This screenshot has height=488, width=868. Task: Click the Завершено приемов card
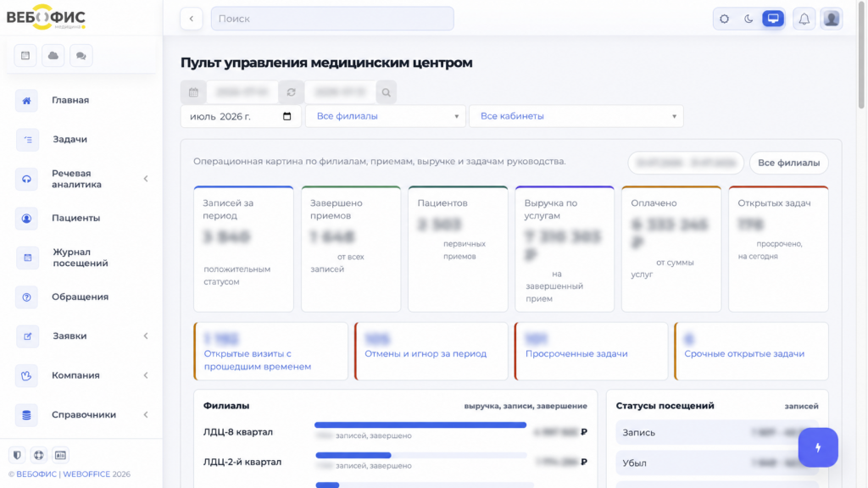point(351,249)
